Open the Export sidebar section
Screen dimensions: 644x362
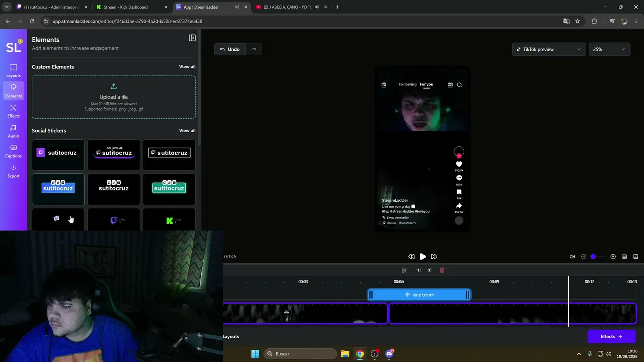[x=13, y=171]
